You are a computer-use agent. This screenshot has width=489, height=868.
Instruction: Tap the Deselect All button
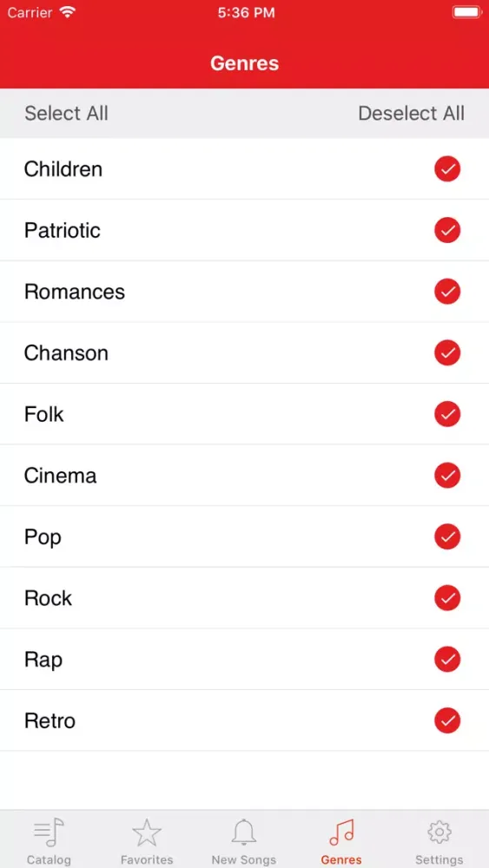click(412, 113)
